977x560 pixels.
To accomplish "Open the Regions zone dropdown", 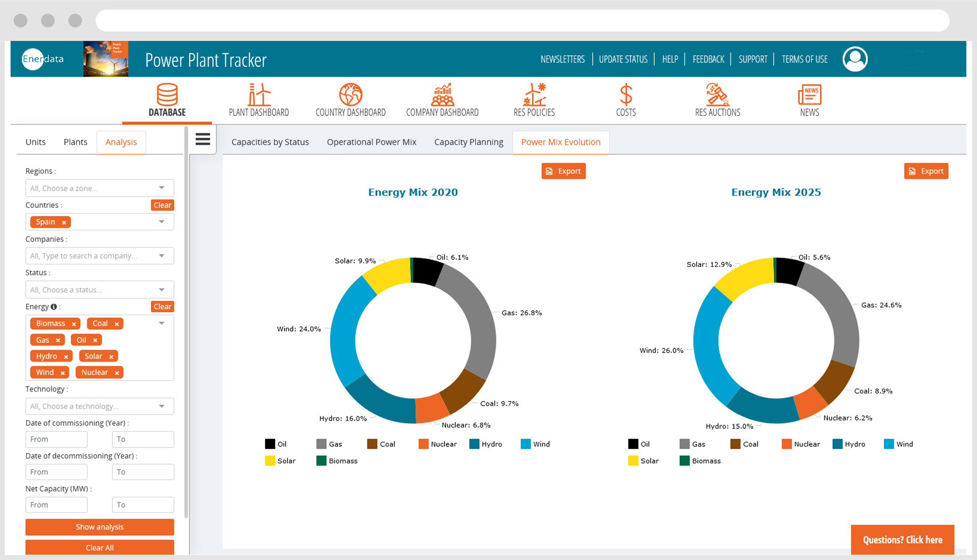I will [99, 188].
